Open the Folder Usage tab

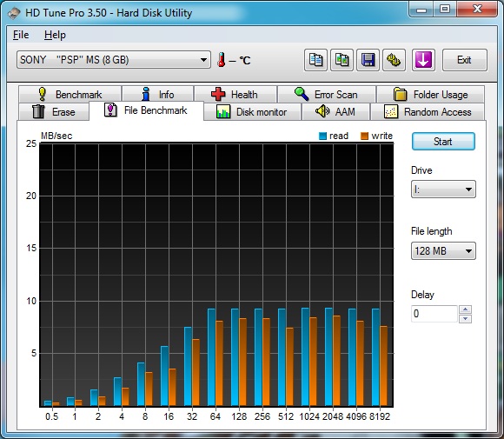pyautogui.click(x=430, y=94)
